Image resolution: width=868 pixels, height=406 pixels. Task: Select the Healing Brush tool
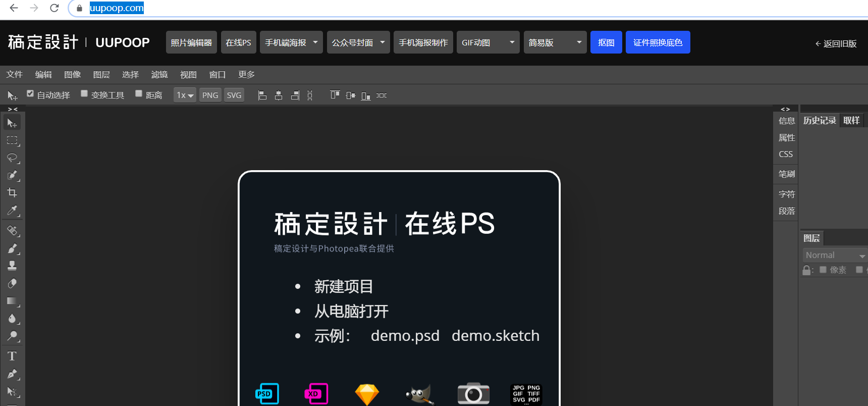(12, 231)
